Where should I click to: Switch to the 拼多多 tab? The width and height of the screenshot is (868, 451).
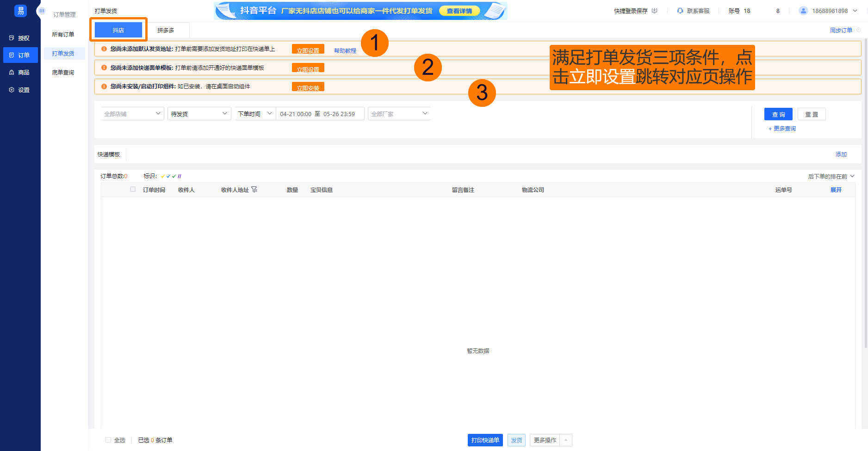coord(166,30)
